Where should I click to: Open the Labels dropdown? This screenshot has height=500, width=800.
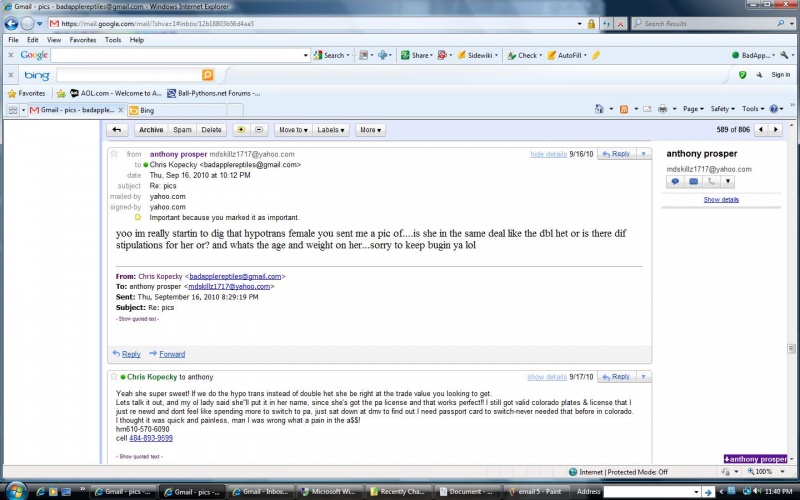click(331, 130)
